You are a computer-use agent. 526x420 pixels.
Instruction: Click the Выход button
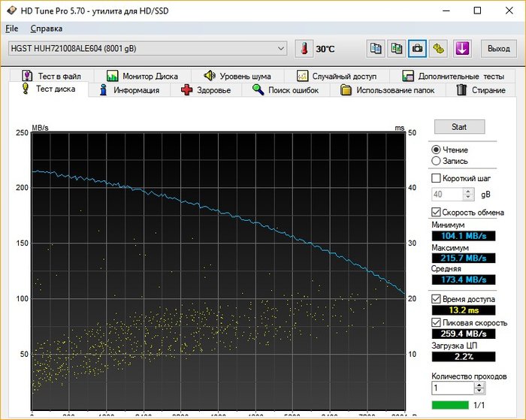point(498,49)
